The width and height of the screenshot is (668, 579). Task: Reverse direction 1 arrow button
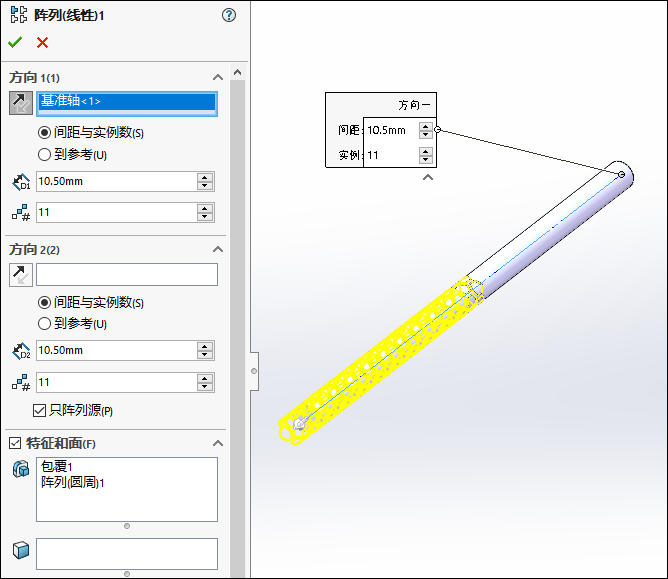[21, 103]
